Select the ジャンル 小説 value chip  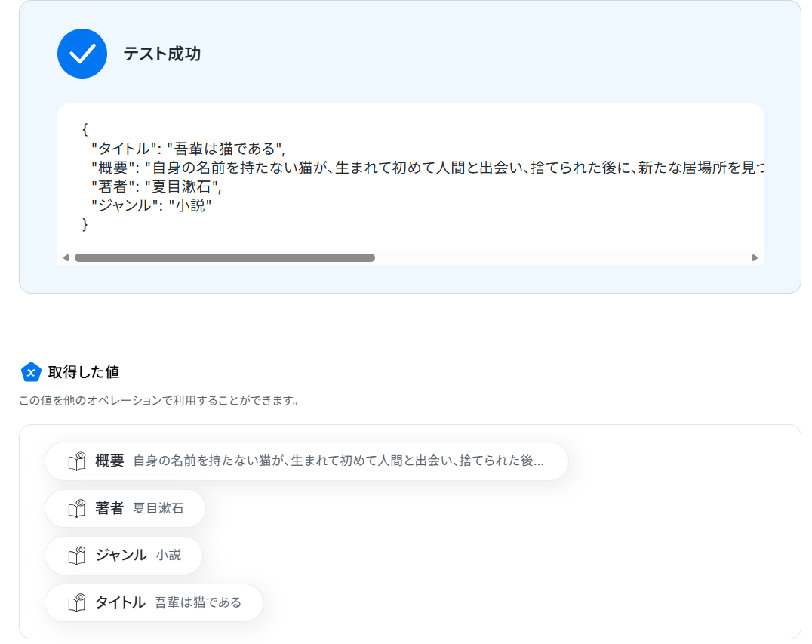click(124, 556)
